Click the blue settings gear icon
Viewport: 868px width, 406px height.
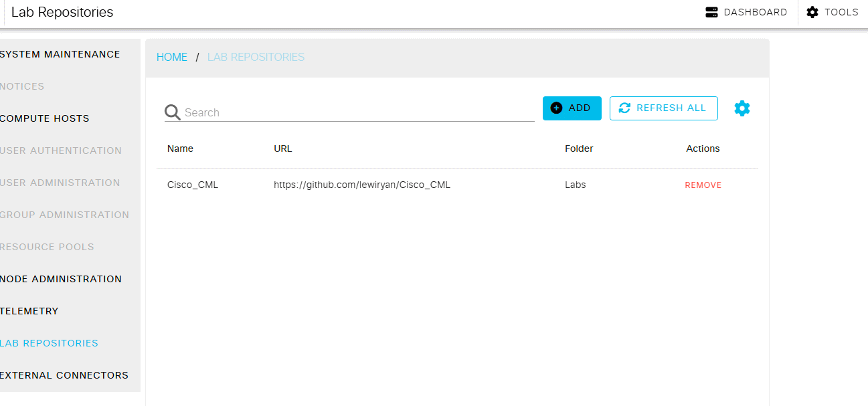742,108
